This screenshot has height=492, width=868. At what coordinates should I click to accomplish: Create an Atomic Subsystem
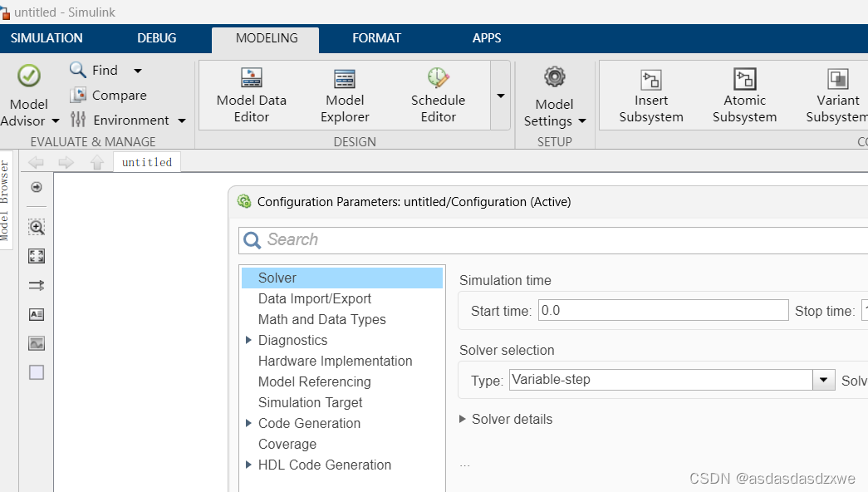click(x=744, y=96)
